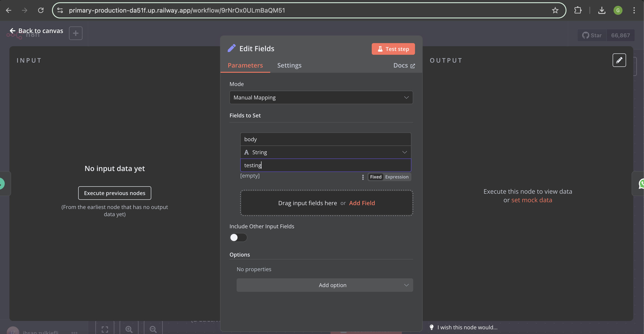644x334 pixels.
Task: Click the zoom in magnifier icon
Action: [129, 329]
